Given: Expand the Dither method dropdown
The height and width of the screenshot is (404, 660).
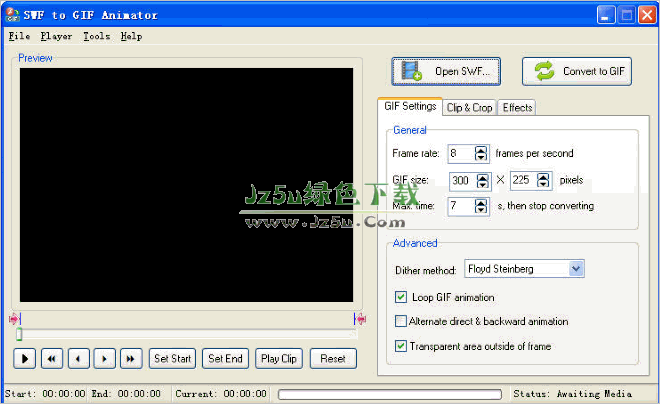Looking at the screenshot, I should pyautogui.click(x=576, y=268).
